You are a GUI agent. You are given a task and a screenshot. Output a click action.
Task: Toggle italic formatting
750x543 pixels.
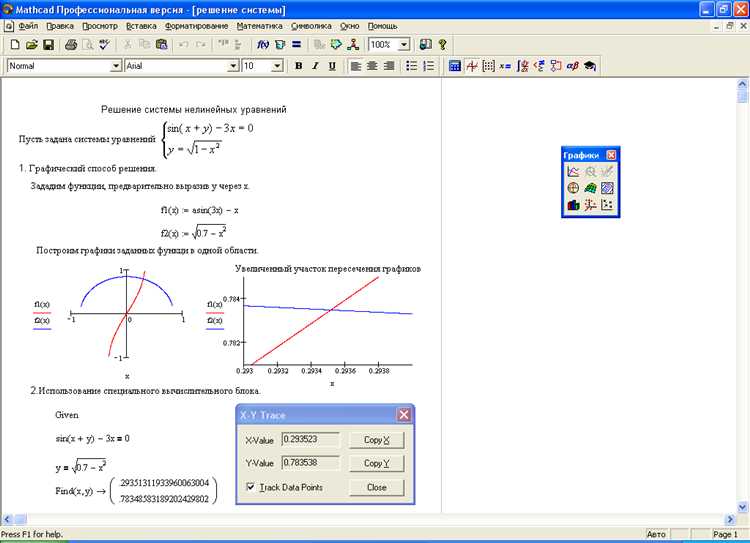pos(315,66)
